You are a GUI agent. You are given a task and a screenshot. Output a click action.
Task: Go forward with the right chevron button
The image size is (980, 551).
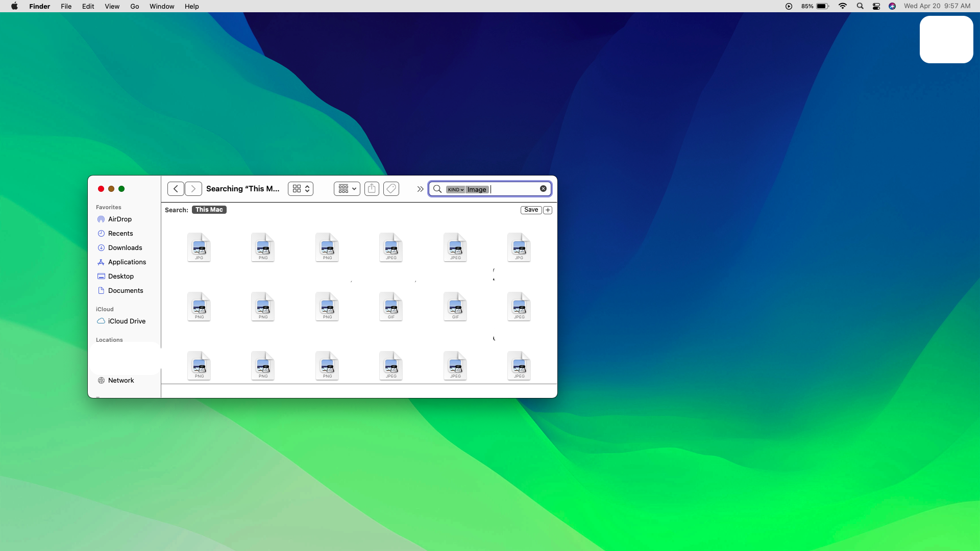193,189
